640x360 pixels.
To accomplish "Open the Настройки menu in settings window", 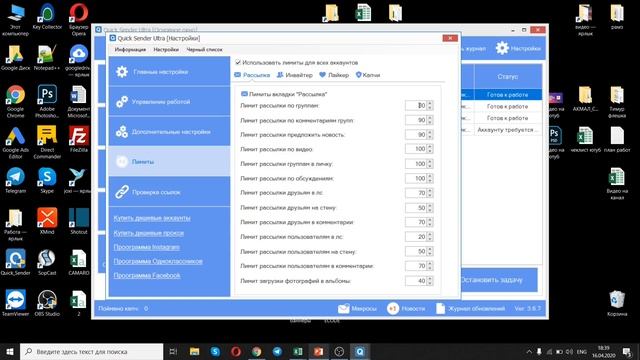I will click(166, 49).
